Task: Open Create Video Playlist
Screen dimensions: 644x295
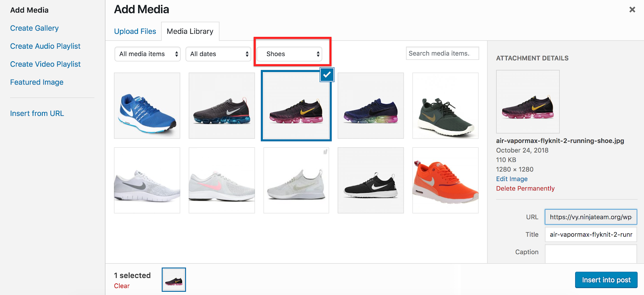Action: coord(45,64)
